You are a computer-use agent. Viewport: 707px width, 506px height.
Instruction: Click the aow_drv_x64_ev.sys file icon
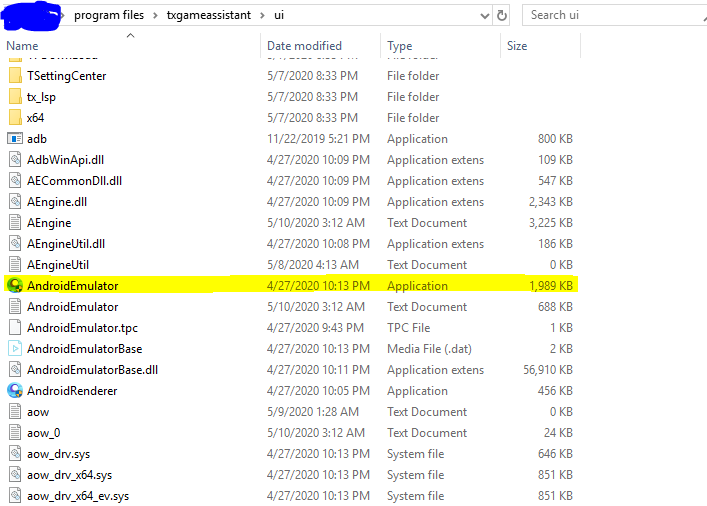tap(15, 496)
